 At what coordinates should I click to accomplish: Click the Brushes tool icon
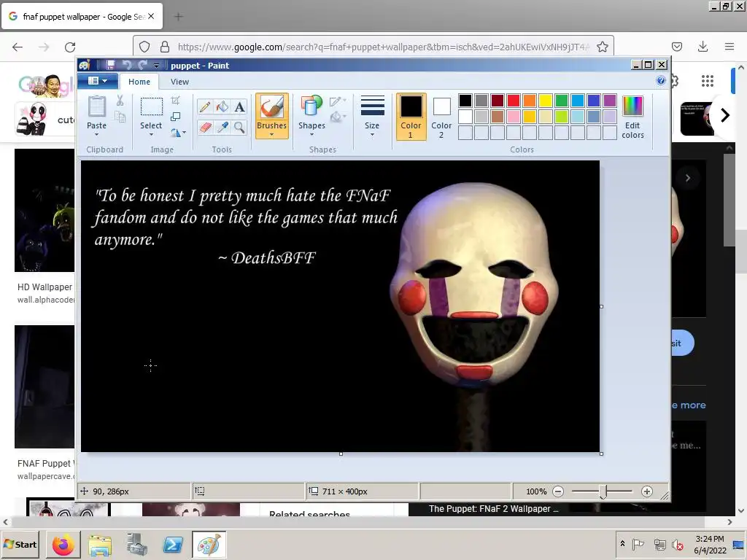[x=271, y=106]
